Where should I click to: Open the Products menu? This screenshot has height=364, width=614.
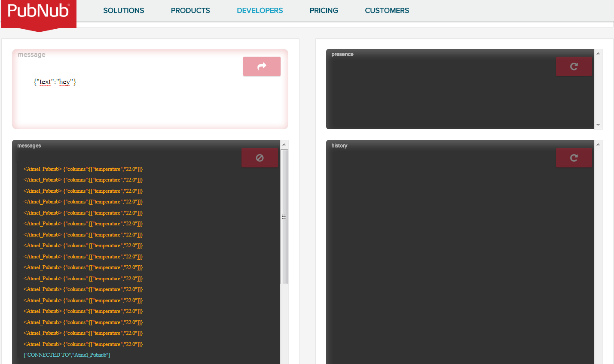[190, 10]
